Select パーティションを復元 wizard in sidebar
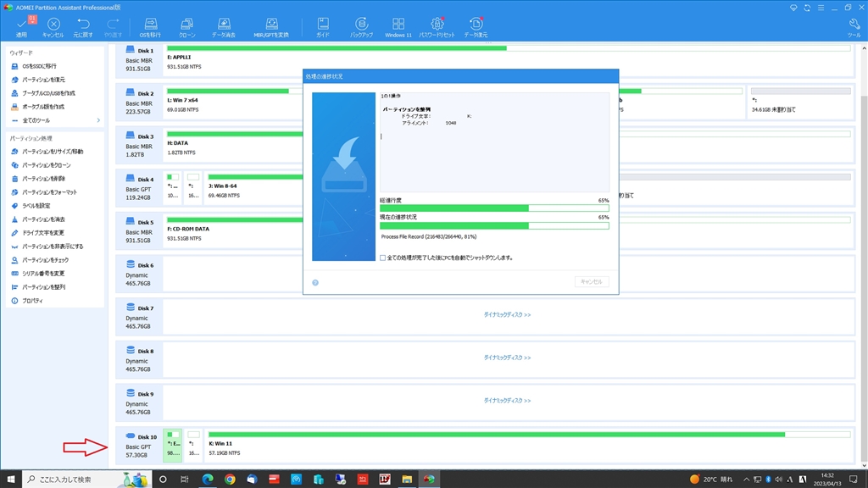868x488 pixels. click(x=43, y=80)
